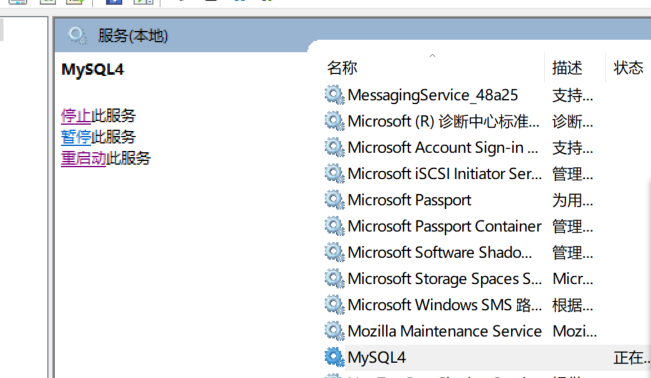Click the 服务(本地) header gear icon
Viewport: 651px width, 378px height.
(x=78, y=35)
